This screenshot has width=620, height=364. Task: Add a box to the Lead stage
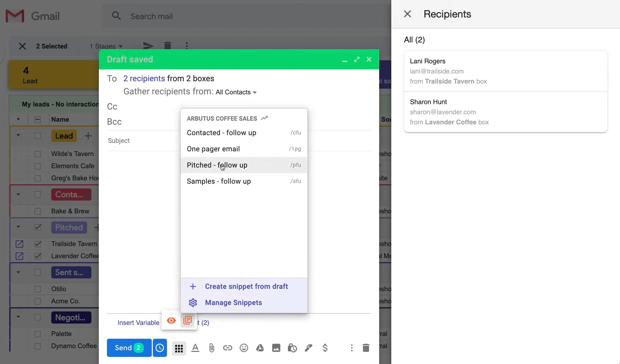point(88,136)
